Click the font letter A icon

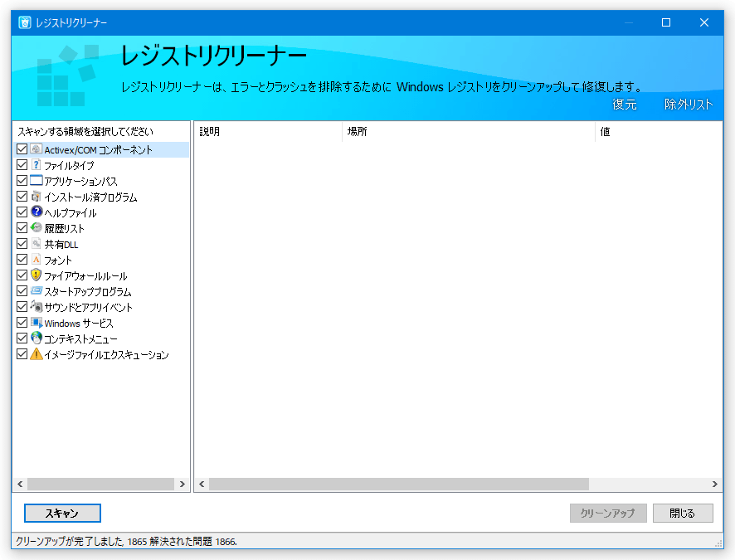pos(37,259)
